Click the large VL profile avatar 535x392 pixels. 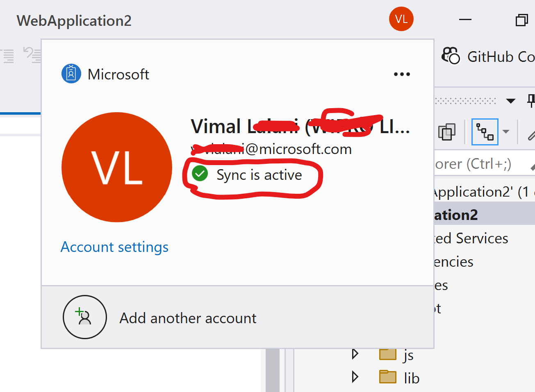pyautogui.click(x=117, y=167)
